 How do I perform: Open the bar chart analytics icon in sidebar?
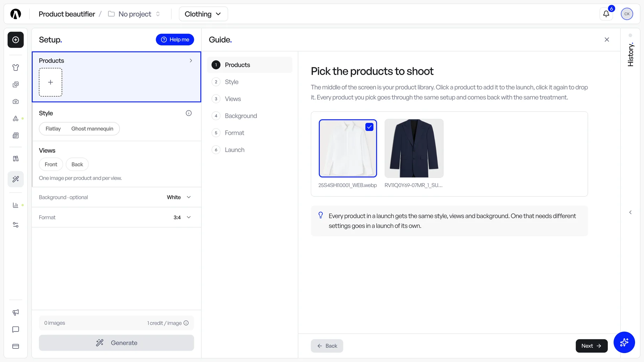click(x=16, y=205)
